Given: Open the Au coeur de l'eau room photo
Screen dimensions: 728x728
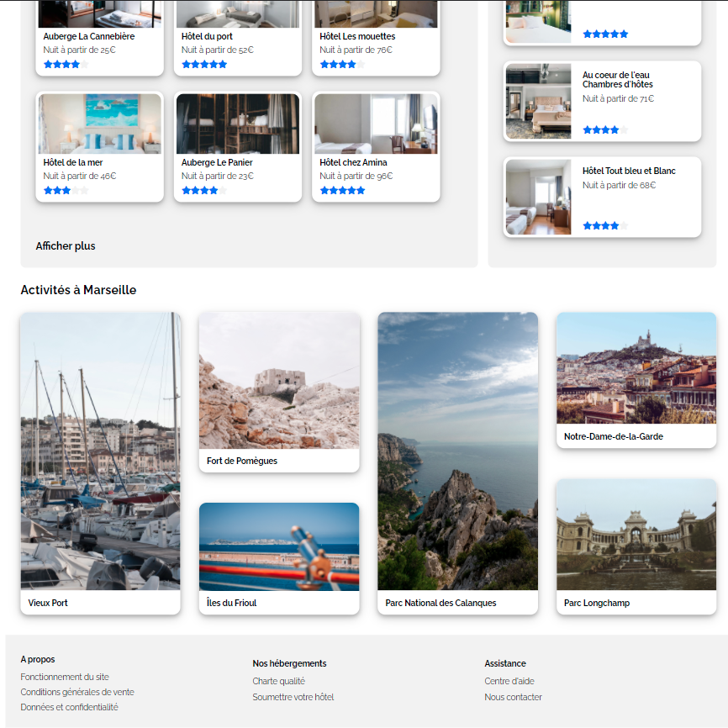Looking at the screenshot, I should pyautogui.click(x=538, y=101).
